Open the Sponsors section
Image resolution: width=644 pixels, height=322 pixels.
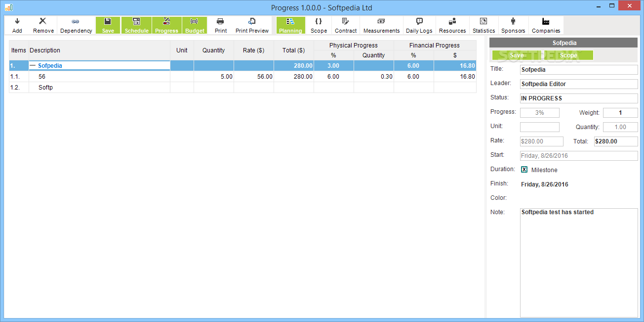[x=513, y=25]
